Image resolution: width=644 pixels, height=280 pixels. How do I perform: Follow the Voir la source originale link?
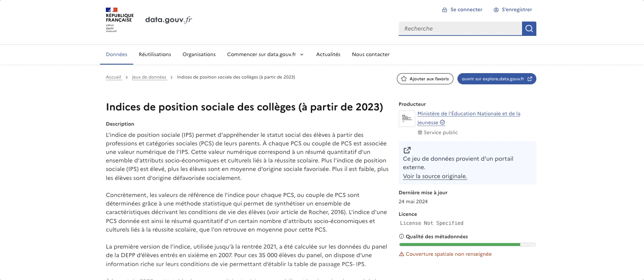pyautogui.click(x=435, y=176)
